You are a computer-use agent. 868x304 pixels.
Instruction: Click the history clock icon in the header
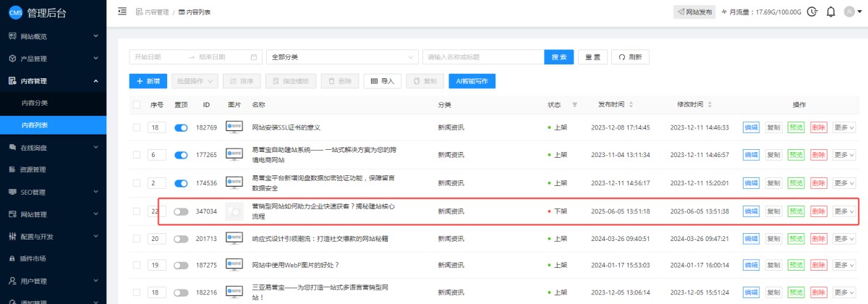click(x=812, y=12)
